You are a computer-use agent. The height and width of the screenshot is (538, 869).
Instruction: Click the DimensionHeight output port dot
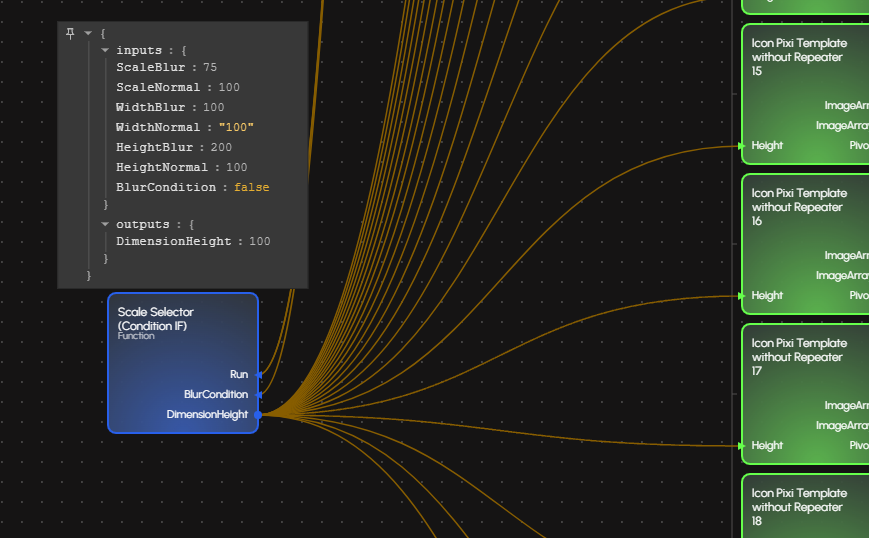[258, 414]
